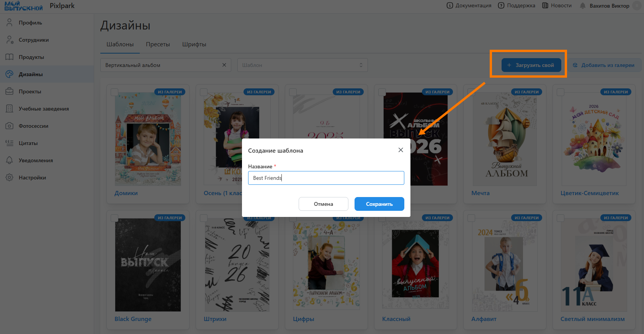This screenshot has width=644, height=334.
Task: Click the Настройки gear icon
Action: pyautogui.click(x=10, y=178)
